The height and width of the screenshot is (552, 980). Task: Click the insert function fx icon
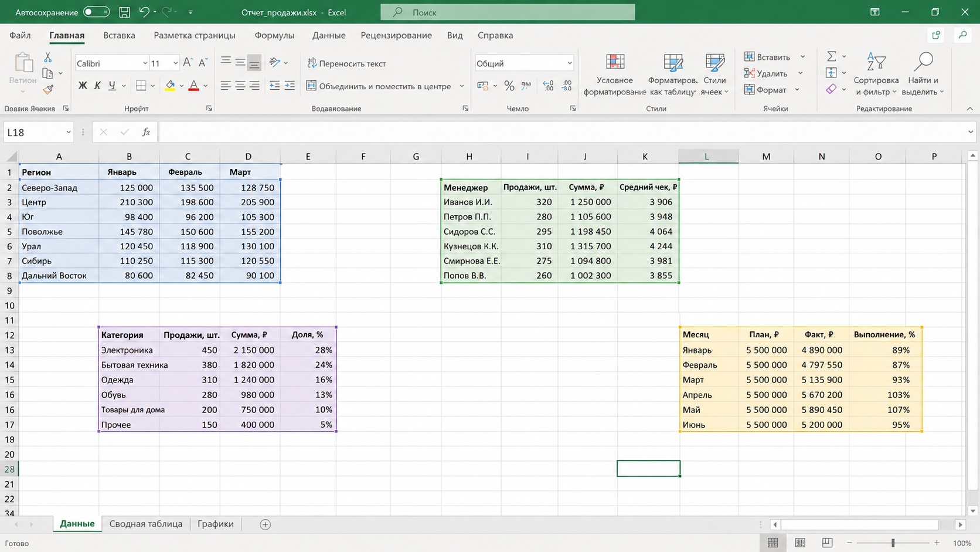(146, 132)
